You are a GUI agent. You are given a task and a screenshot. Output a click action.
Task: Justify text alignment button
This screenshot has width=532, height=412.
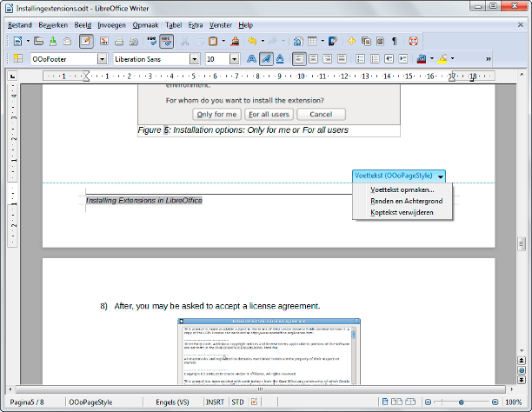pyautogui.click(x=342, y=59)
